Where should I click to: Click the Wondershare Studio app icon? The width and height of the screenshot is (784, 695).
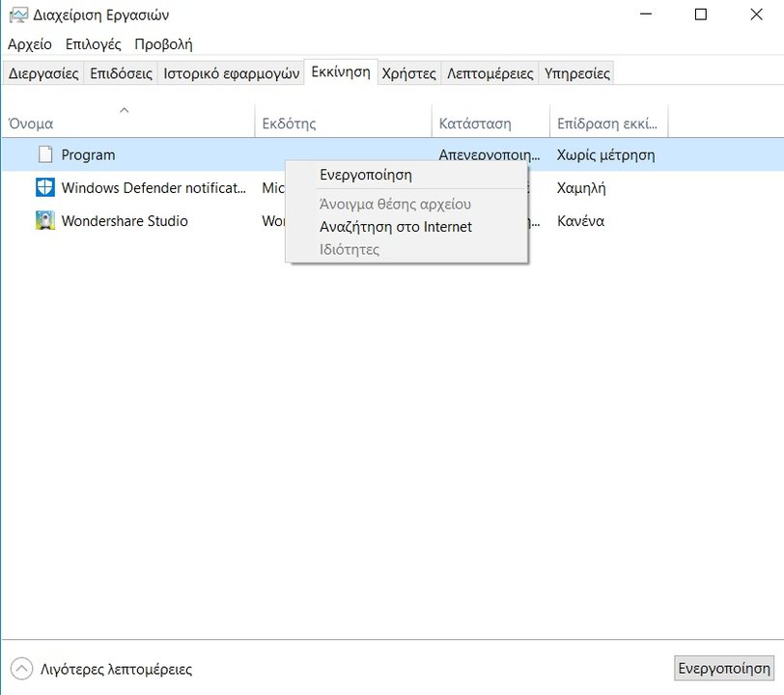[x=44, y=221]
